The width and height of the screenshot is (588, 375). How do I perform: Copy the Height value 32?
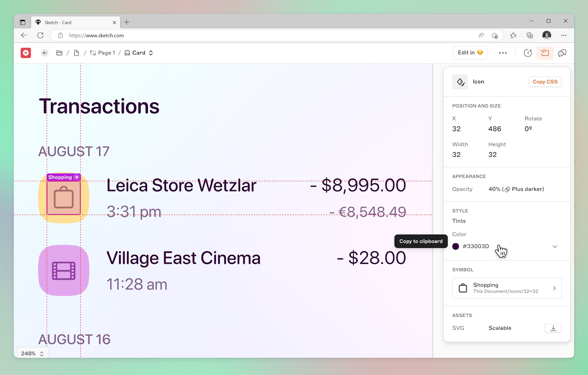[493, 155]
